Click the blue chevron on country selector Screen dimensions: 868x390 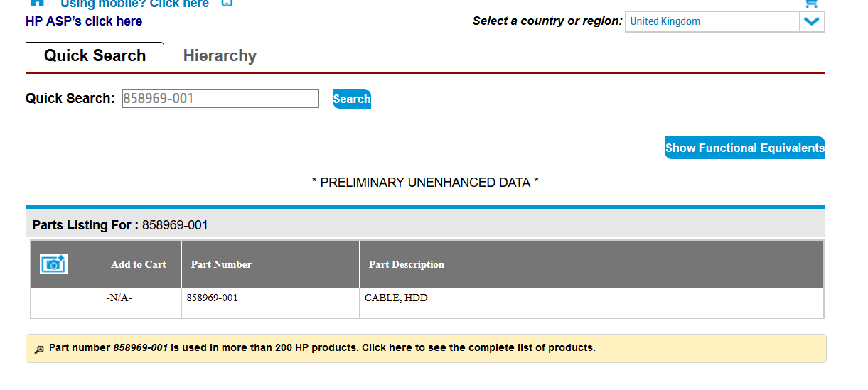812,21
